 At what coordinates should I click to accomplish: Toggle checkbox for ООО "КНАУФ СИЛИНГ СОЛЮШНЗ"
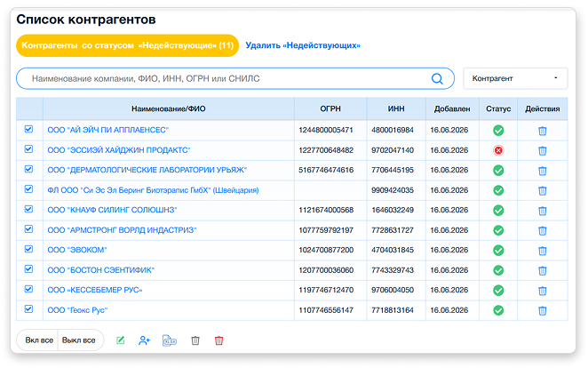pos(28,209)
